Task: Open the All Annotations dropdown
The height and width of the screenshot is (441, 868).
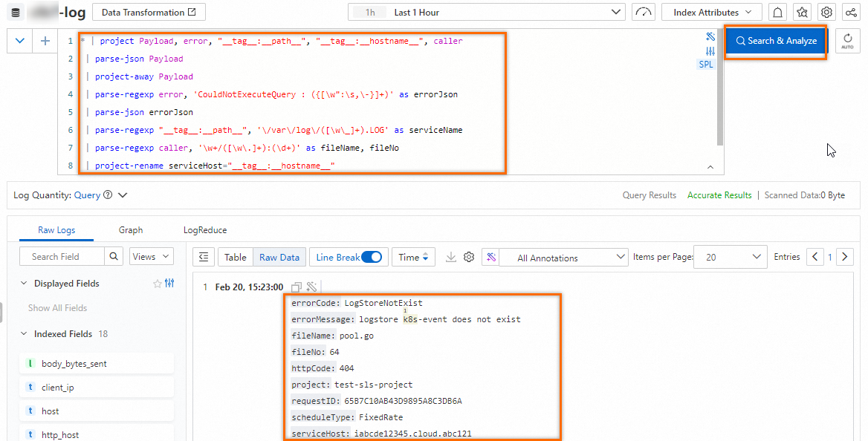Action: coord(563,258)
